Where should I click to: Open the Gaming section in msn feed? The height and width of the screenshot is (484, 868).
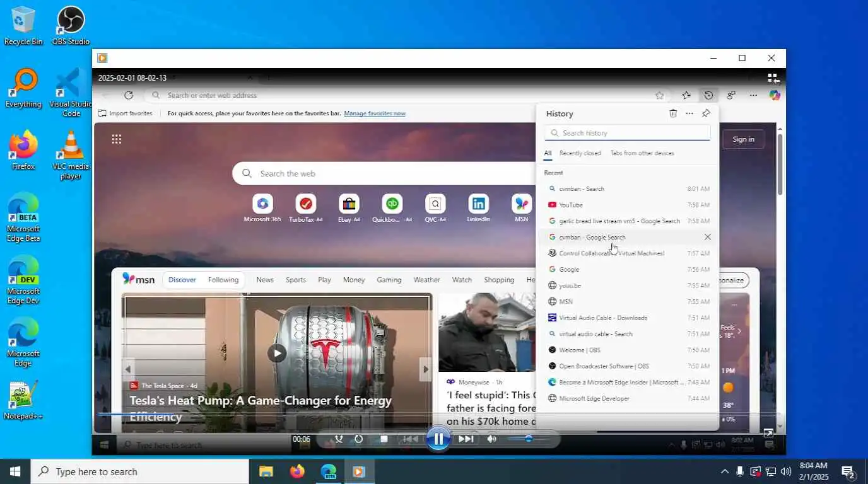tap(389, 280)
